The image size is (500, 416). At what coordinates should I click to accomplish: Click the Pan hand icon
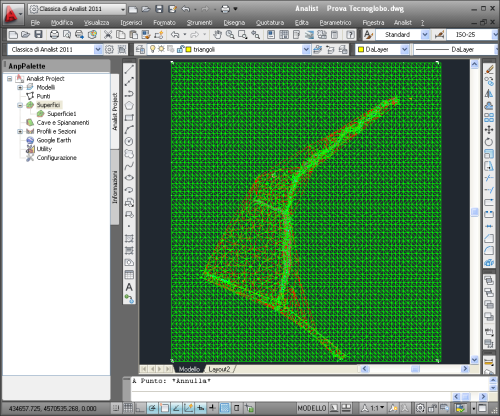click(218, 34)
